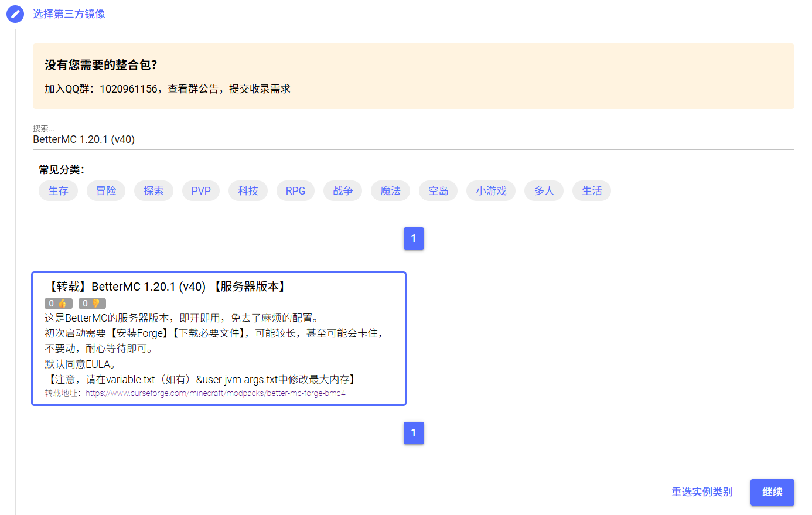This screenshot has width=812, height=515.
Task: Click the thumbs-down dislike badge
Action: [x=92, y=303]
